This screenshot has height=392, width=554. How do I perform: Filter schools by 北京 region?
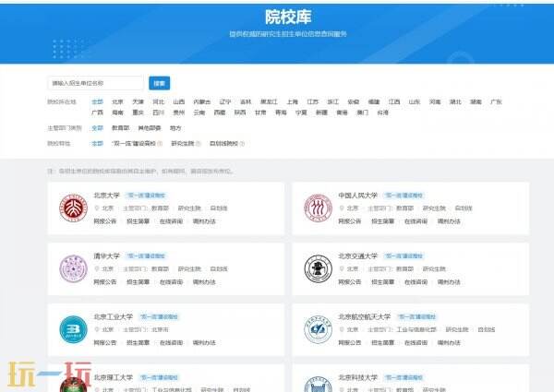[117, 102]
